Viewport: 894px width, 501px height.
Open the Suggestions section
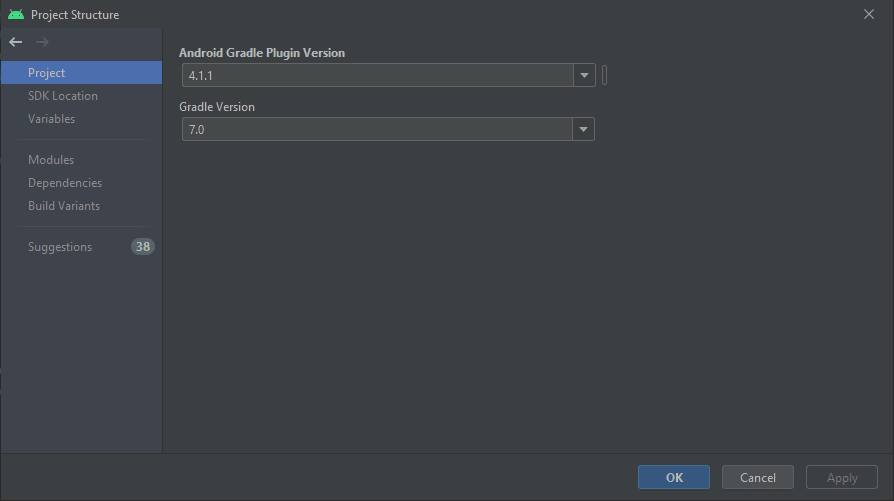point(82,247)
